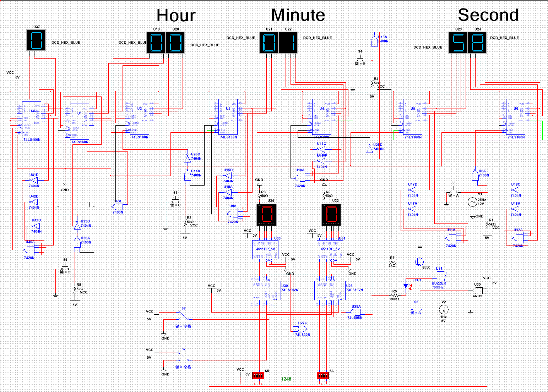Toggle switch S2 next to the 1Hz clock

pos(416,310)
